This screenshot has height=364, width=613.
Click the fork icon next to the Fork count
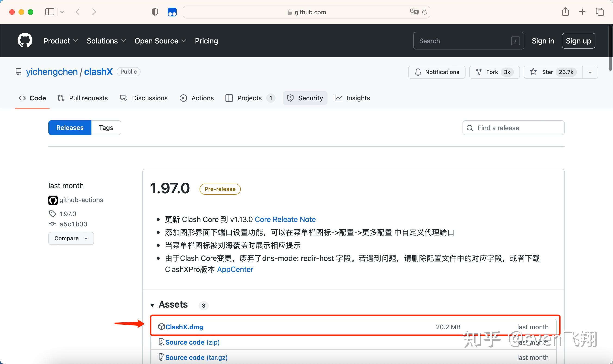coord(479,72)
